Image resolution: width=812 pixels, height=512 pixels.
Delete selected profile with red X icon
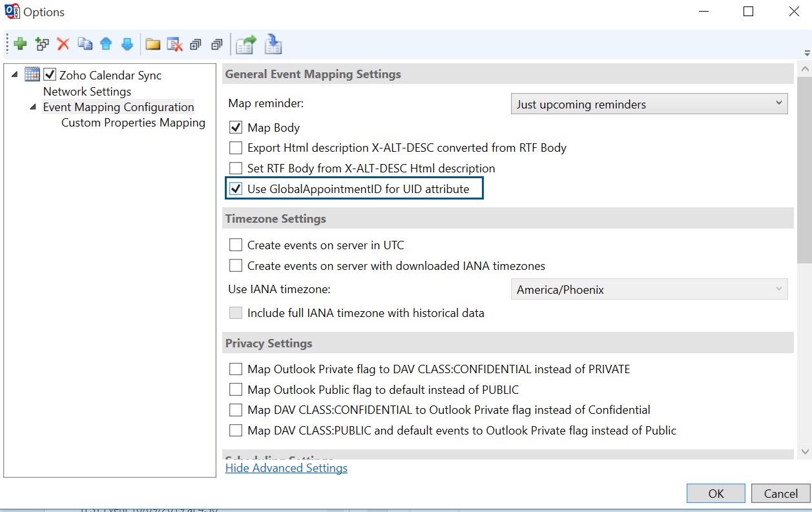[63, 44]
